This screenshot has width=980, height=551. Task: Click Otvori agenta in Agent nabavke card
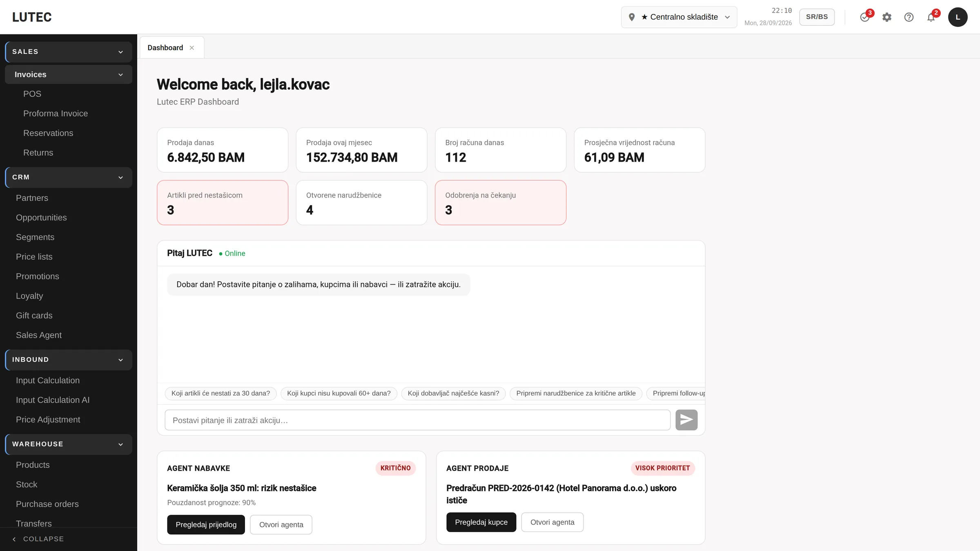tap(281, 524)
